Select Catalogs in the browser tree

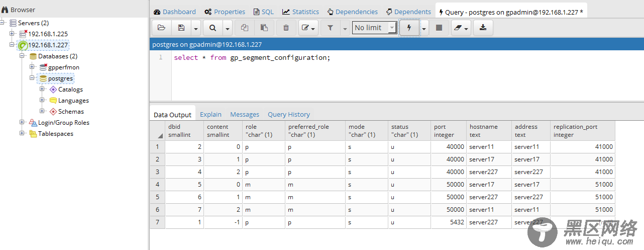(x=70, y=89)
